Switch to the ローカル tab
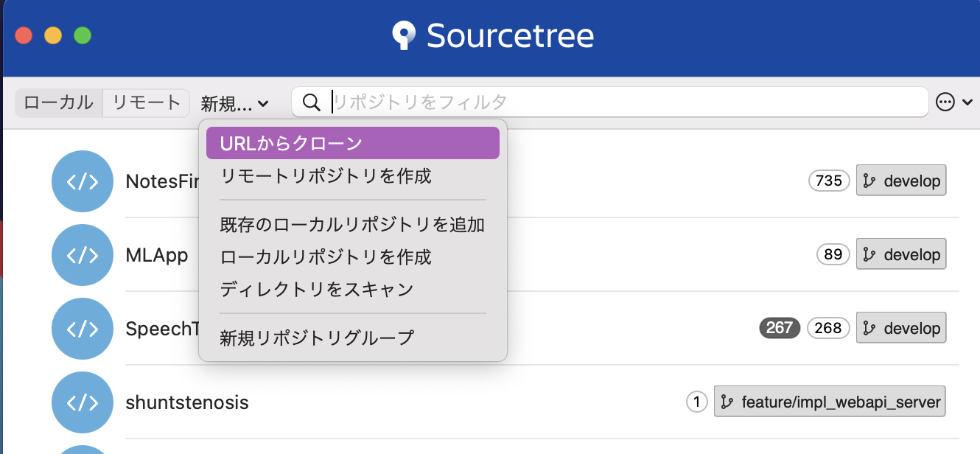The height and width of the screenshot is (454, 980). tap(58, 102)
